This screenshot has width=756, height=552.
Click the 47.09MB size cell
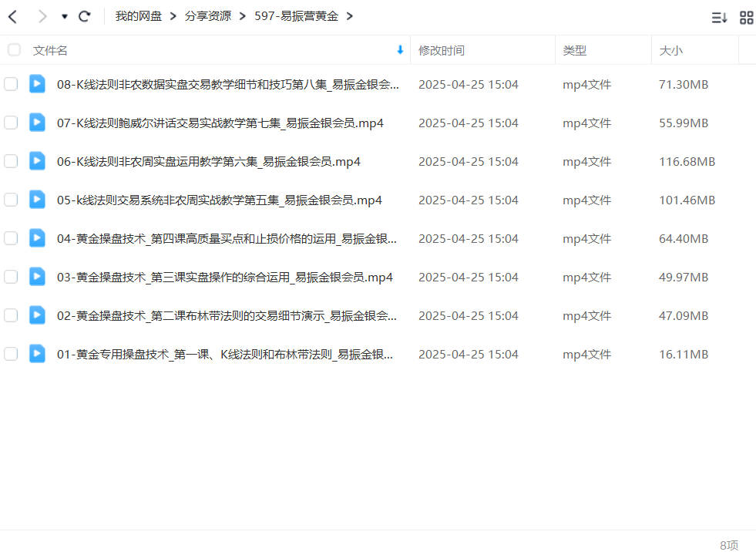coord(684,316)
